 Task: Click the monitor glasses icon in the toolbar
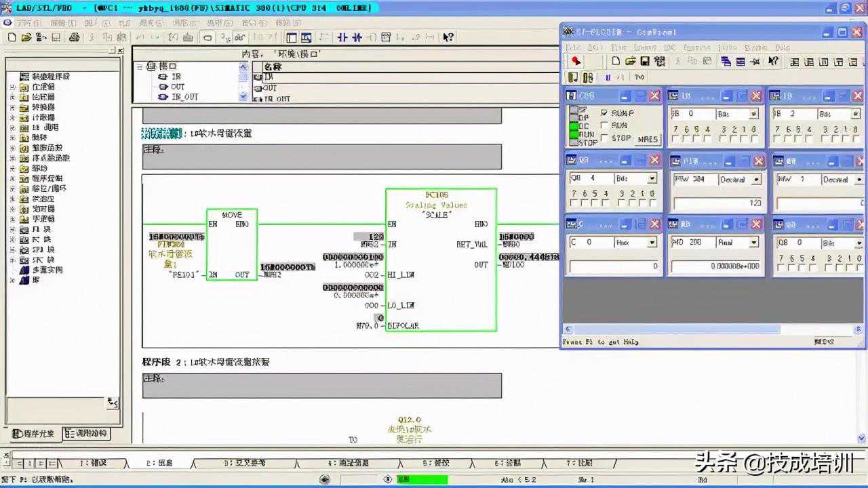pos(240,37)
